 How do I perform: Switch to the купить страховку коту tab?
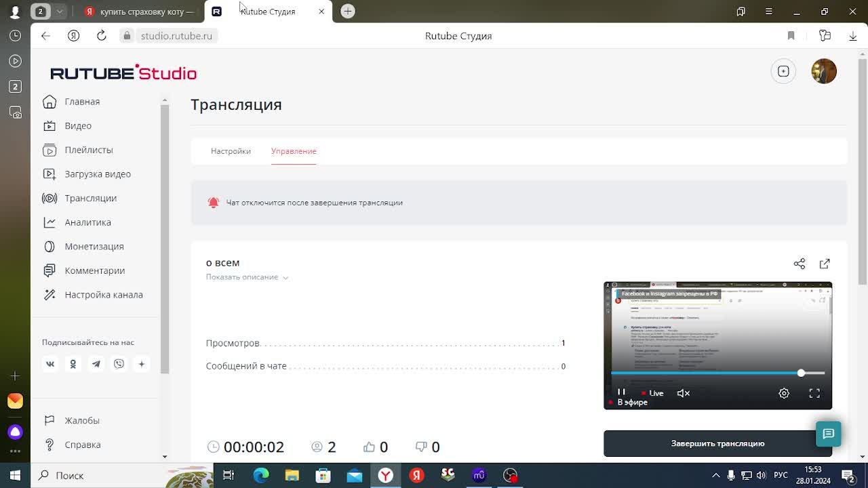[141, 12]
